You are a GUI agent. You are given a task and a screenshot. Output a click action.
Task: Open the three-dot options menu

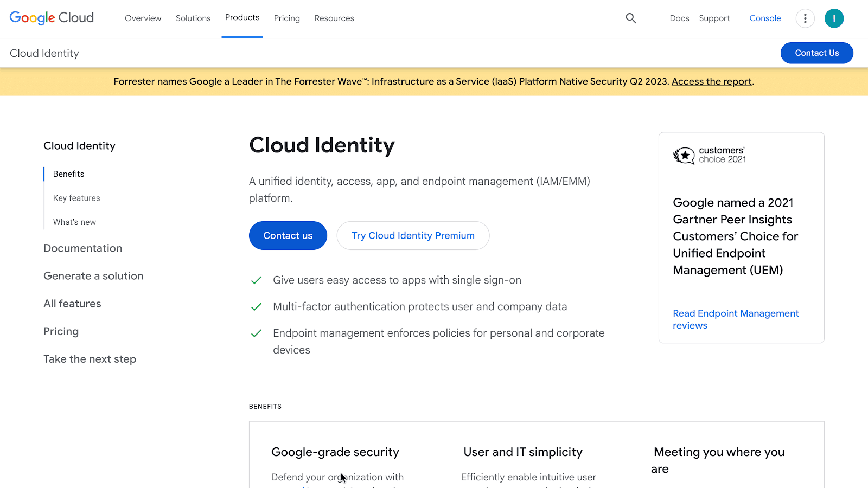coord(805,18)
